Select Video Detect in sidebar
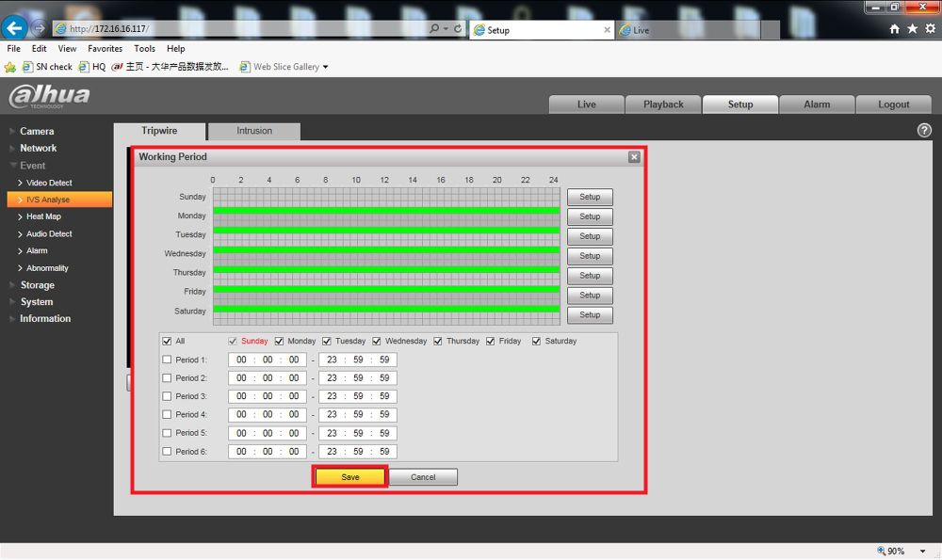Screen dimensions: 942x560 49,183
